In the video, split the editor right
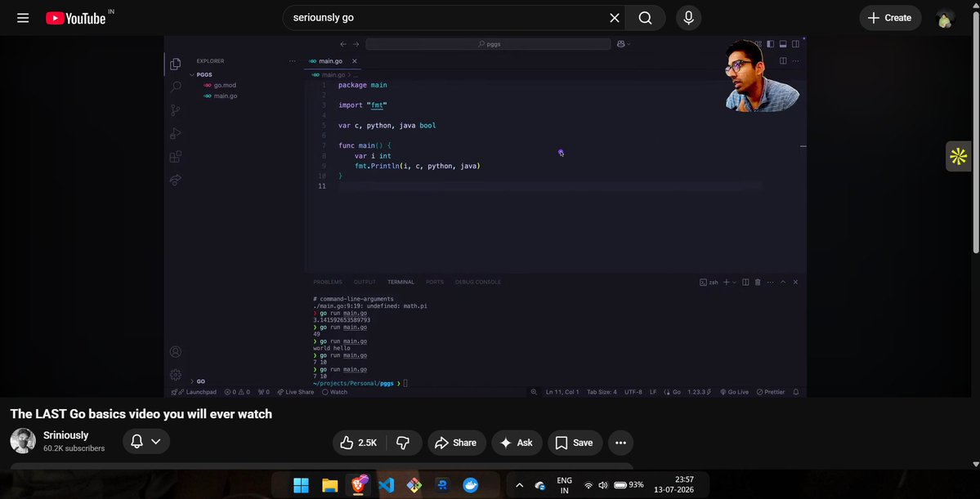This screenshot has height=499, width=980. pos(782,60)
